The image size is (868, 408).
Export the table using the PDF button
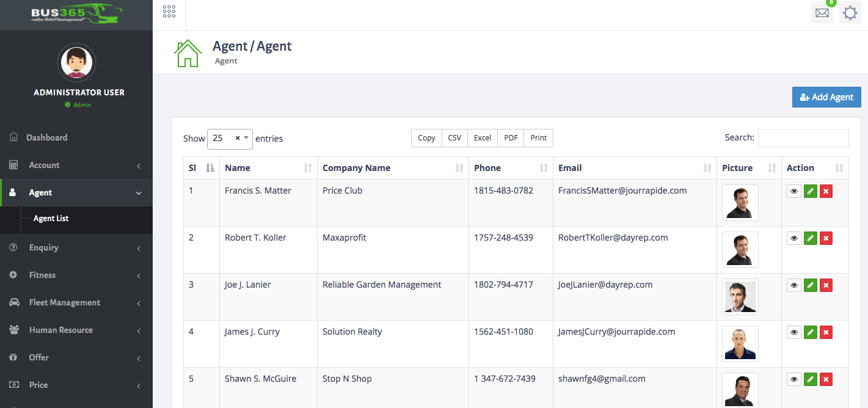click(510, 137)
